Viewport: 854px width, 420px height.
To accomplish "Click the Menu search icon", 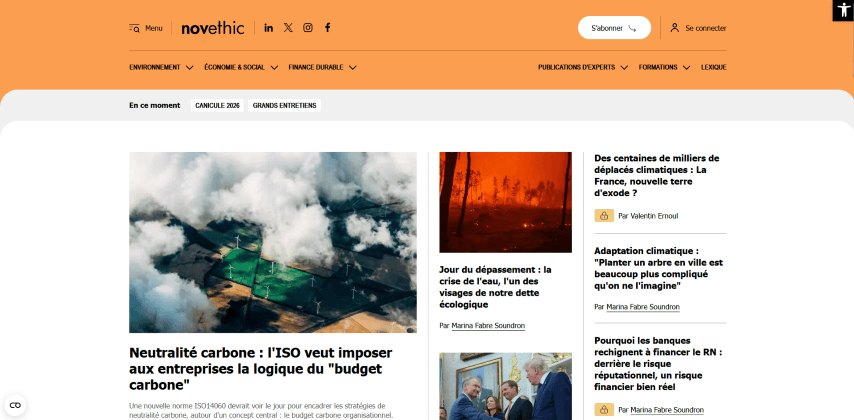I will click(134, 28).
